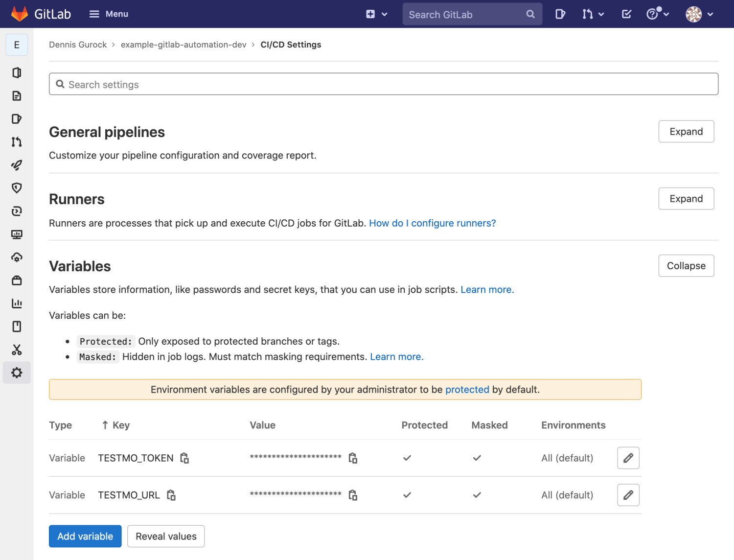Click General pipelines heading

[107, 132]
